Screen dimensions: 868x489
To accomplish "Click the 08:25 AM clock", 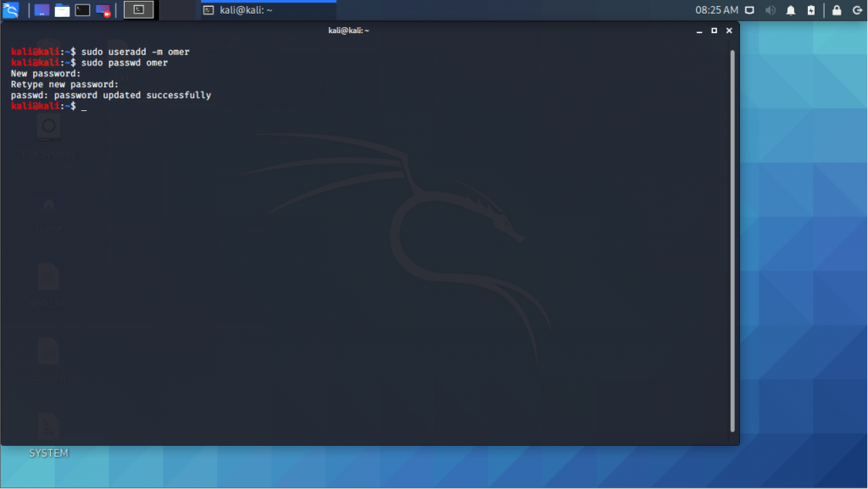I will [716, 10].
